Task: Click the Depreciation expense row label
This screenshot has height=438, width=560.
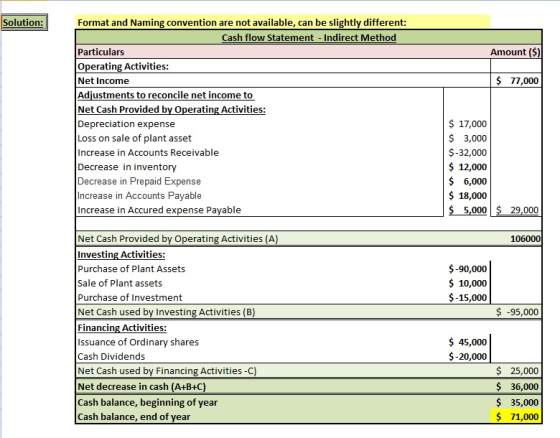Action: tap(126, 124)
